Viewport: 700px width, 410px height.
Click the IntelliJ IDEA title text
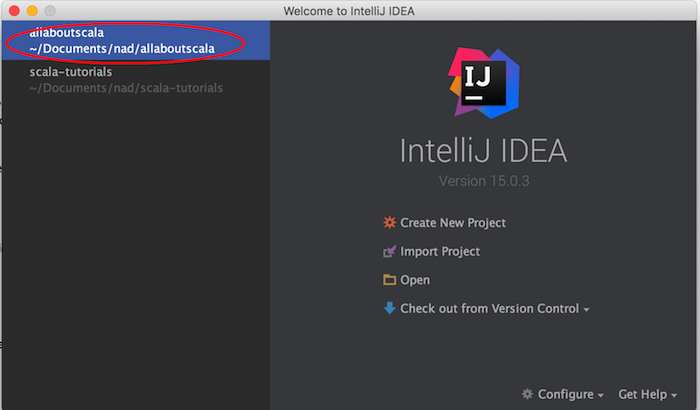pos(483,151)
